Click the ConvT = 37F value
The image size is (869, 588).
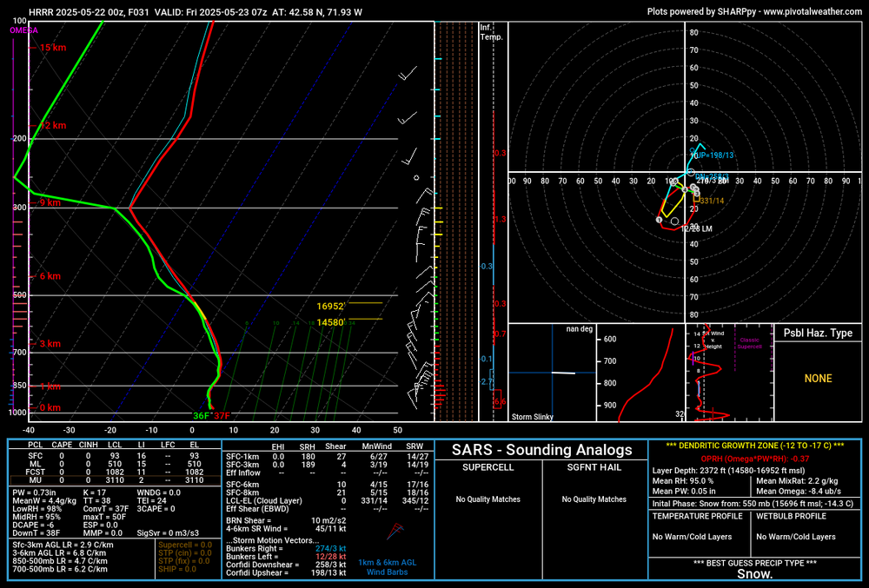(x=106, y=509)
